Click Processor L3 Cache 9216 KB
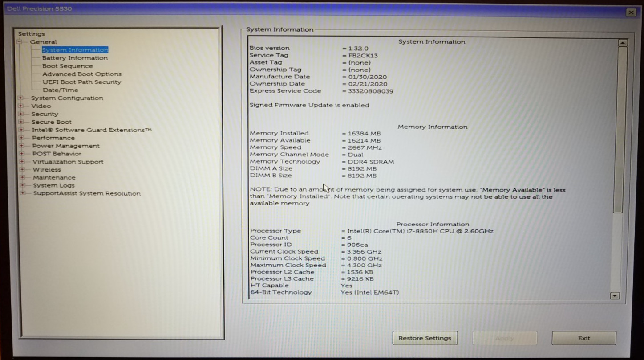This screenshot has width=644, height=360. point(360,279)
